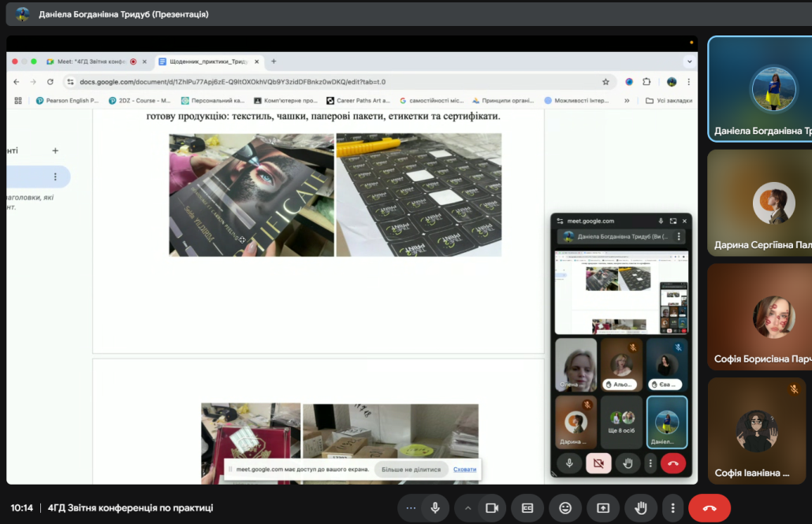Toggle the microphone in the bottom bar
Image resolution: width=812 pixels, height=524 pixels.
pos(434,508)
